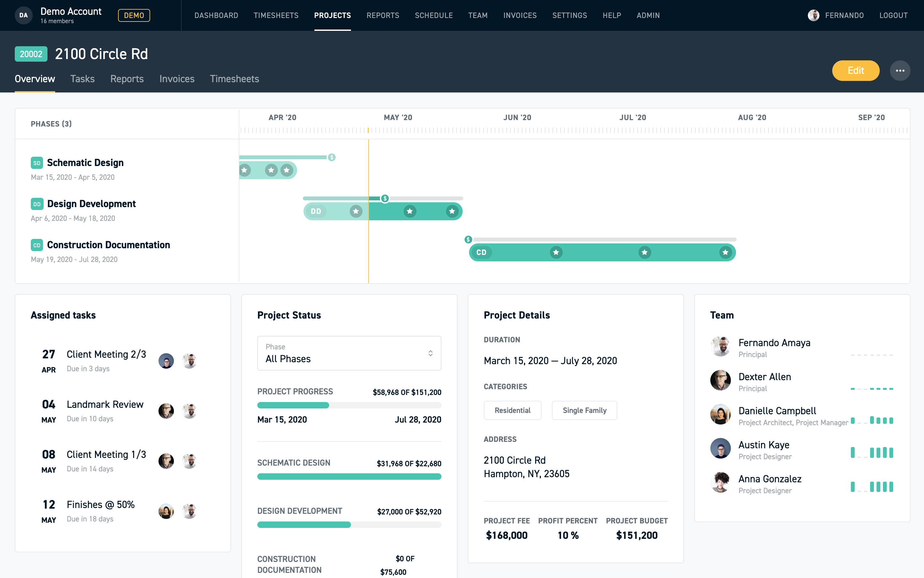This screenshot has height=578, width=924.
Task: Click the DEMO badge
Action: [x=134, y=15]
